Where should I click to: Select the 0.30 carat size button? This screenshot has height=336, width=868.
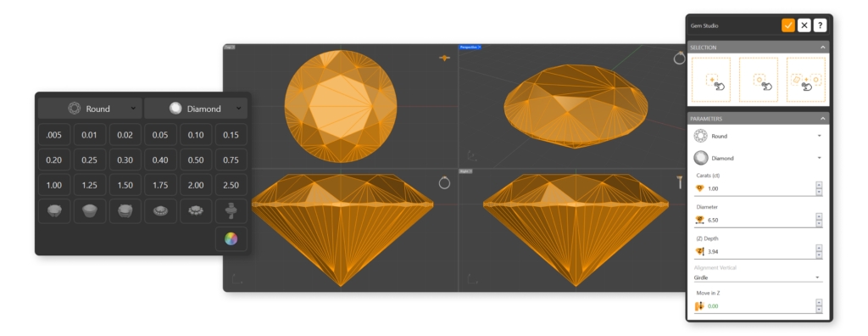pyautogui.click(x=125, y=160)
